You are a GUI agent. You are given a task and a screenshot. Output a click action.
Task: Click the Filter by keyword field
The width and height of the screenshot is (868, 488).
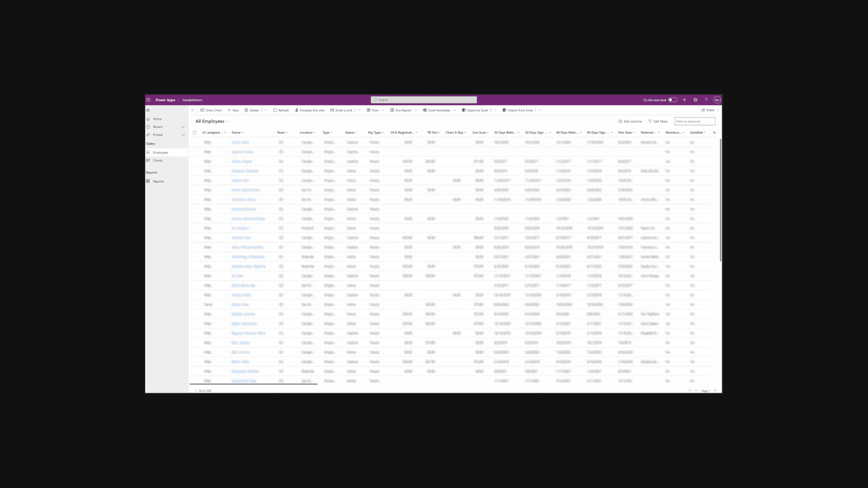694,122
